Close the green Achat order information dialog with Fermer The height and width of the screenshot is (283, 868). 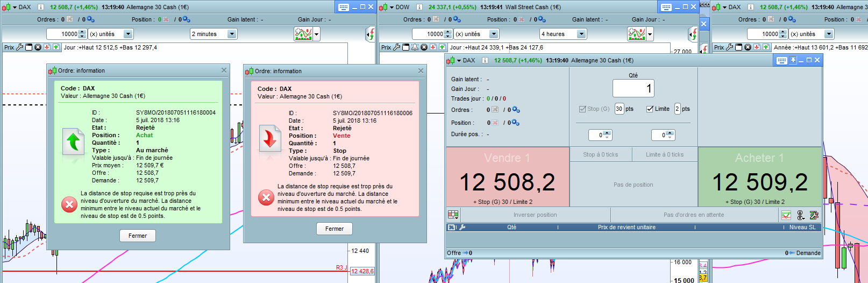pos(138,236)
